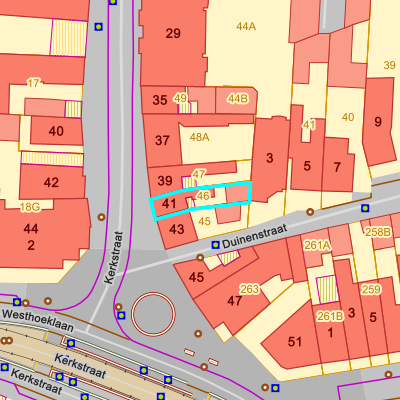Image resolution: width=400 pixels, height=400 pixels.
Task: Select building 51 near the roundabout
Action: pos(295,342)
